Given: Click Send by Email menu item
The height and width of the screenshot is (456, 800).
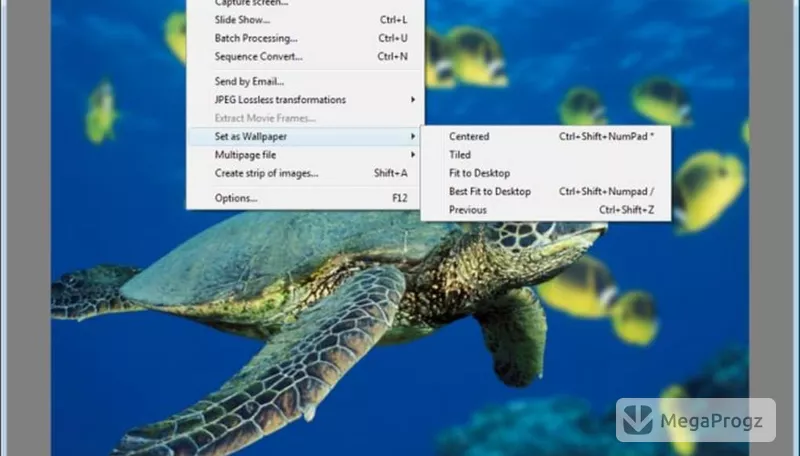Looking at the screenshot, I should [305, 81].
